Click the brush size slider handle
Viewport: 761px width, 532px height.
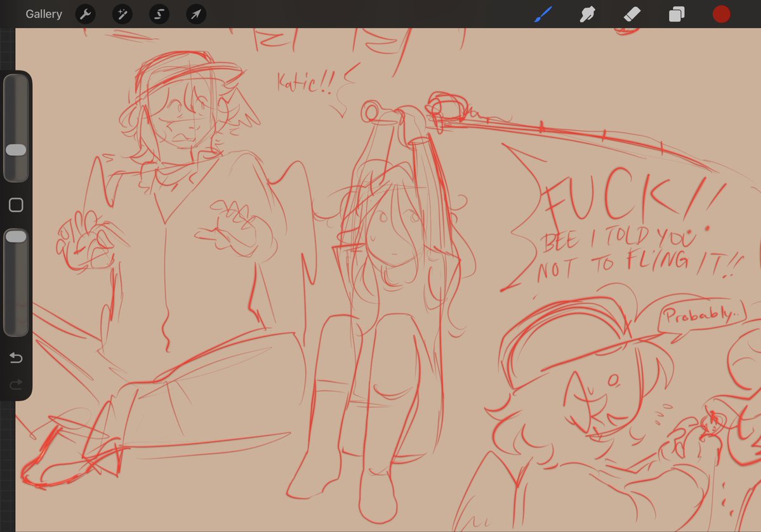click(x=16, y=149)
